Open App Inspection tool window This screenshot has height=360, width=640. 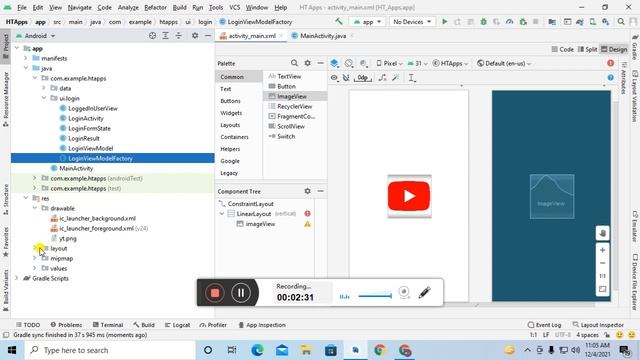[x=262, y=325]
